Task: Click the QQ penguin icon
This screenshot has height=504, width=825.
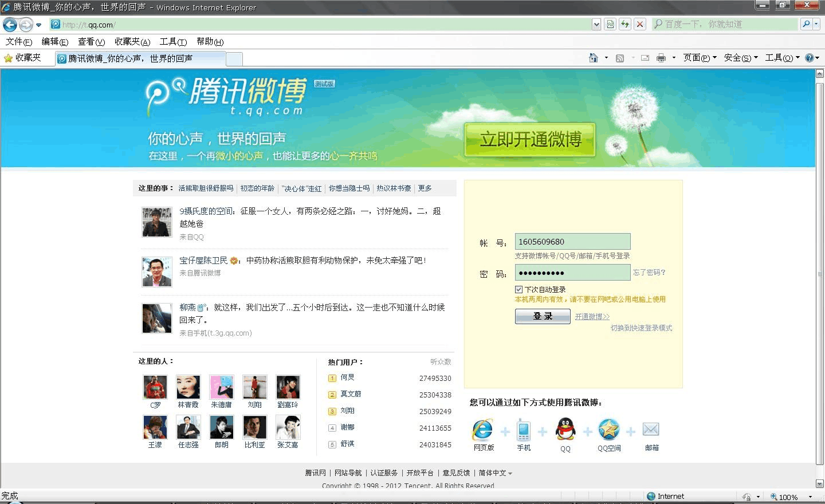Action: tap(565, 430)
